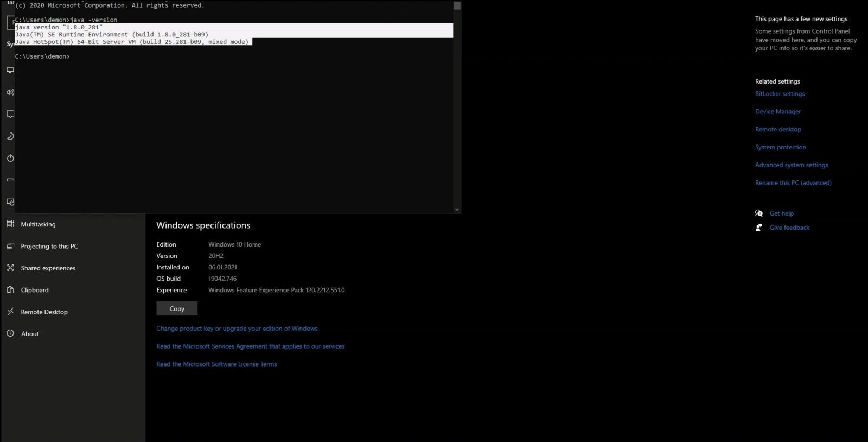Image resolution: width=868 pixels, height=442 pixels.
Task: Open Power & sleep via power icon
Action: pos(10,158)
